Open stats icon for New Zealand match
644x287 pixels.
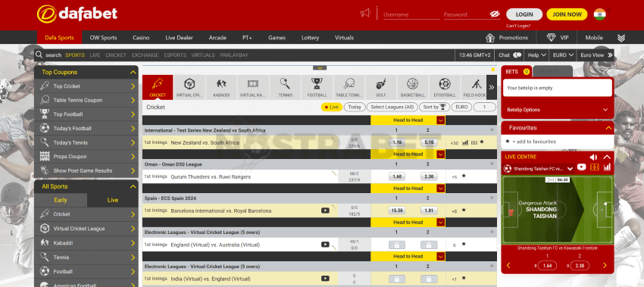(465, 142)
